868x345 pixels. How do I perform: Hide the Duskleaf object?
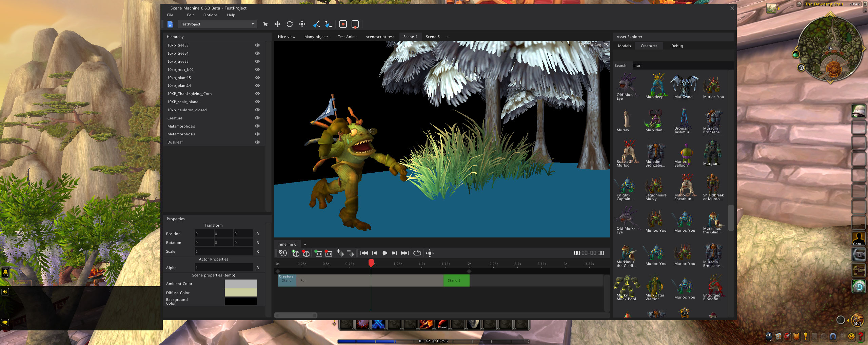click(257, 142)
